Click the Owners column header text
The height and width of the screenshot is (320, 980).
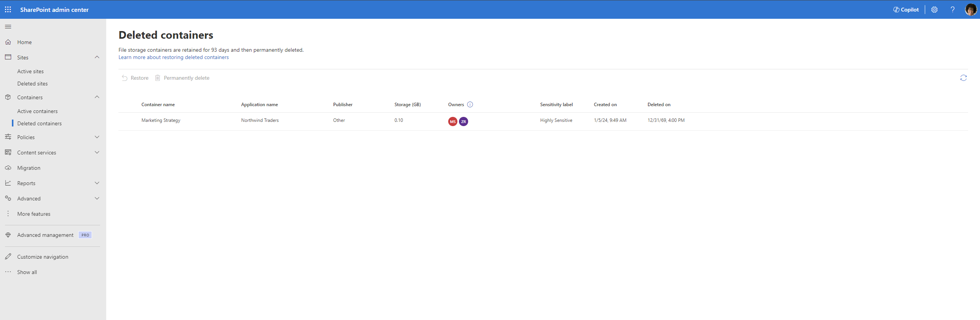(x=456, y=104)
